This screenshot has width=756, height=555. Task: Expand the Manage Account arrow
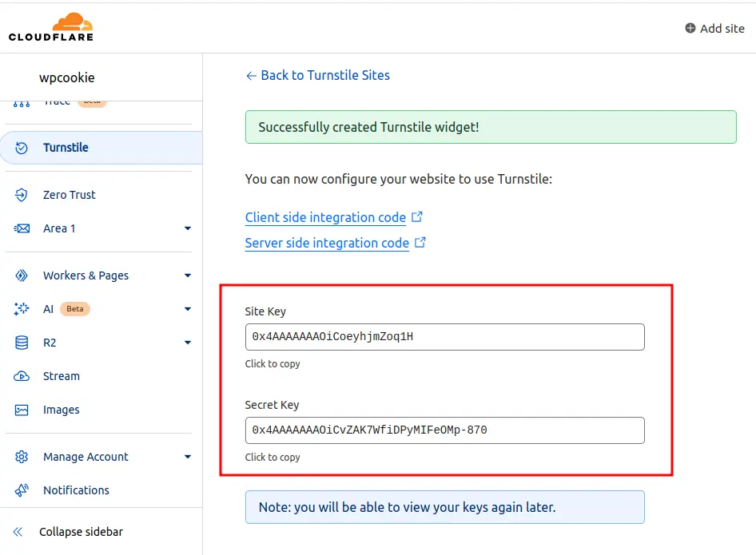click(x=188, y=457)
